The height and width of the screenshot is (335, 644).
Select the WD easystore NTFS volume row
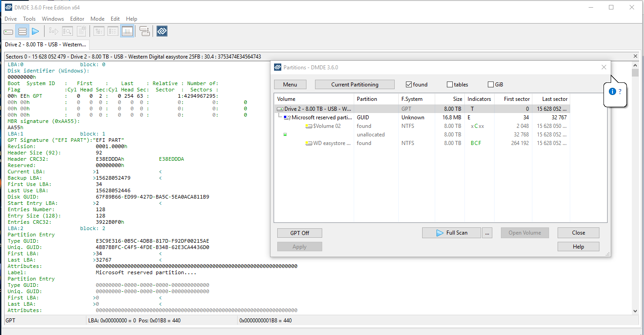click(422, 143)
